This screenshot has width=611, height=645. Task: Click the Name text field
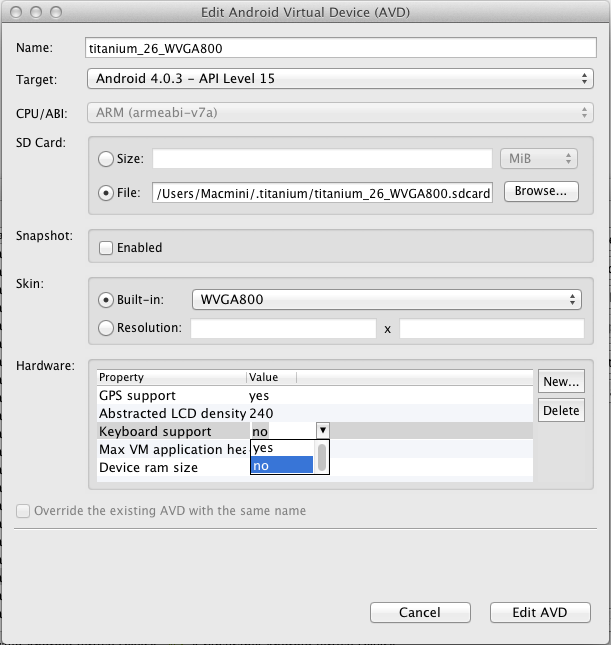(x=341, y=48)
